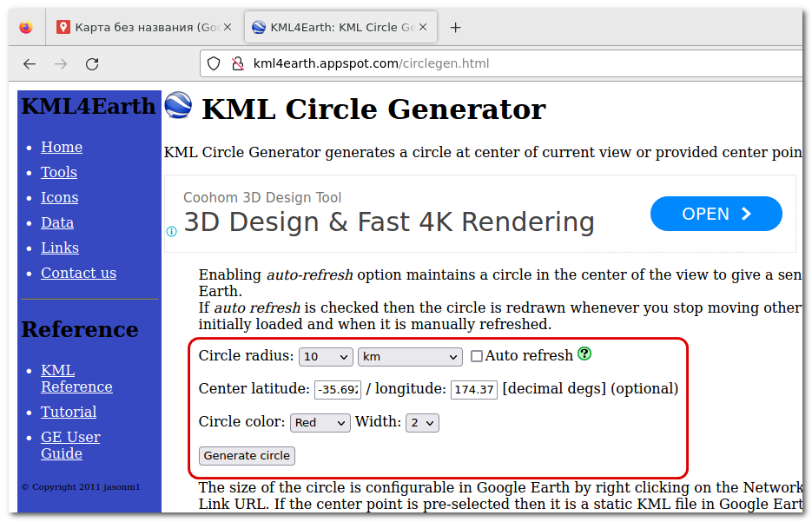The image size is (812, 522).
Task: Open a new tab with the plus icon
Action: [x=455, y=28]
